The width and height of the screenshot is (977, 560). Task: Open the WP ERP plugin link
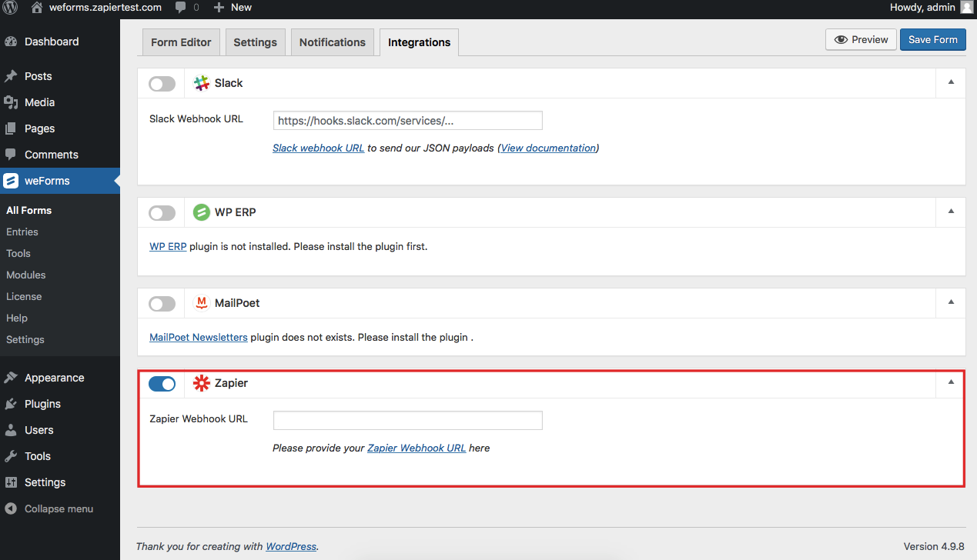168,247
